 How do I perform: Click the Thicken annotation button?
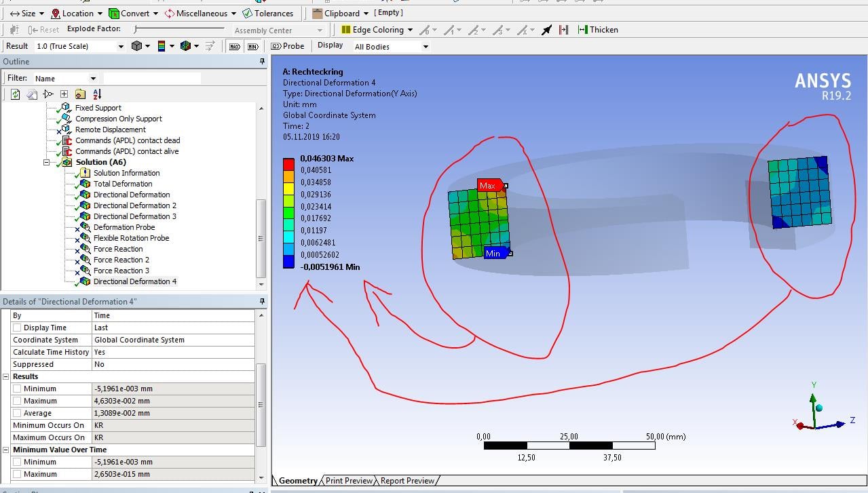pyautogui.click(x=598, y=30)
